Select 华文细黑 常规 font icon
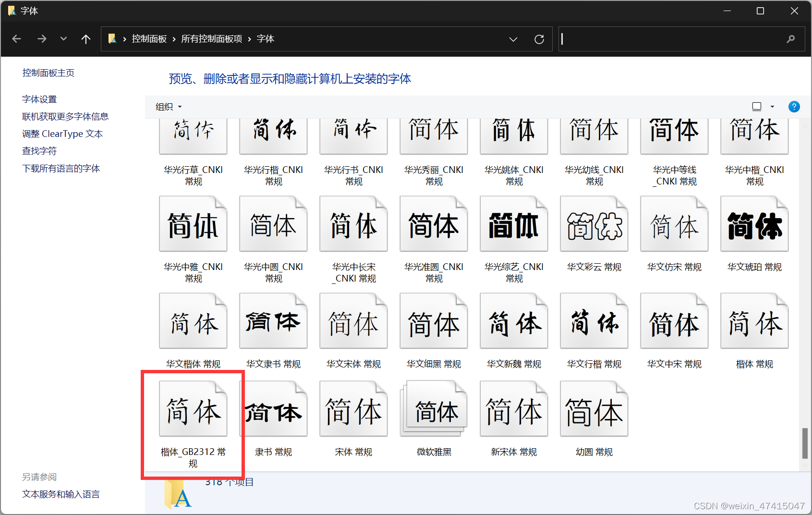812x515 pixels. [434, 321]
